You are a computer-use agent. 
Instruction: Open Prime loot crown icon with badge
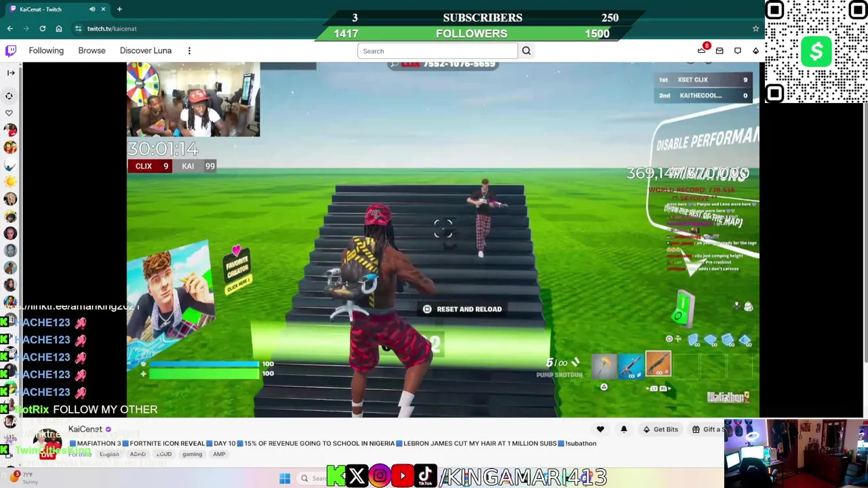702,50
